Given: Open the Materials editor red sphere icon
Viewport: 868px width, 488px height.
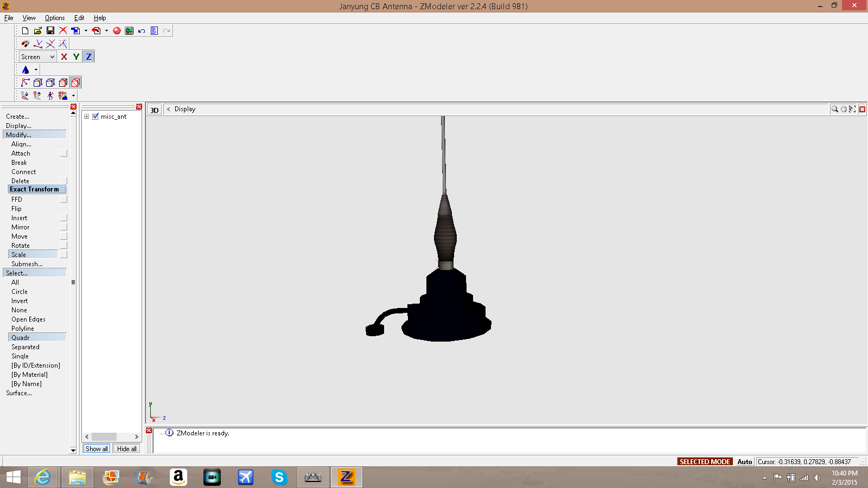Looking at the screenshot, I should pyautogui.click(x=117, y=31).
